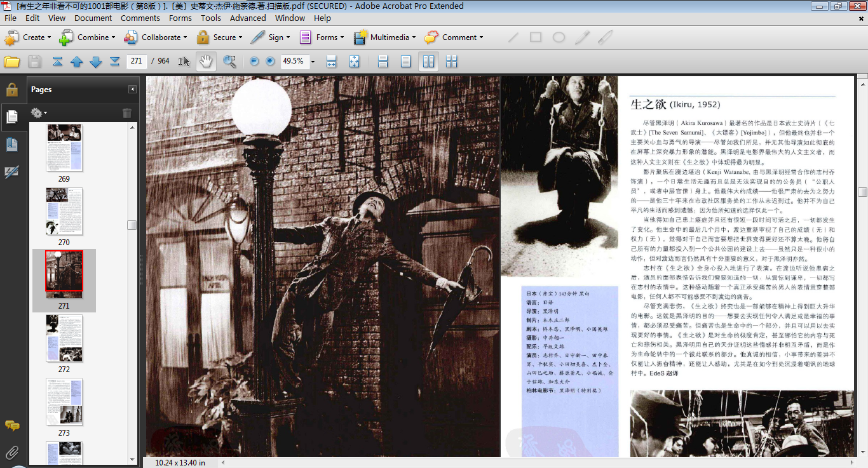Screen dimensions: 868x468
Task: Open the Signatures panel
Action: (11, 172)
